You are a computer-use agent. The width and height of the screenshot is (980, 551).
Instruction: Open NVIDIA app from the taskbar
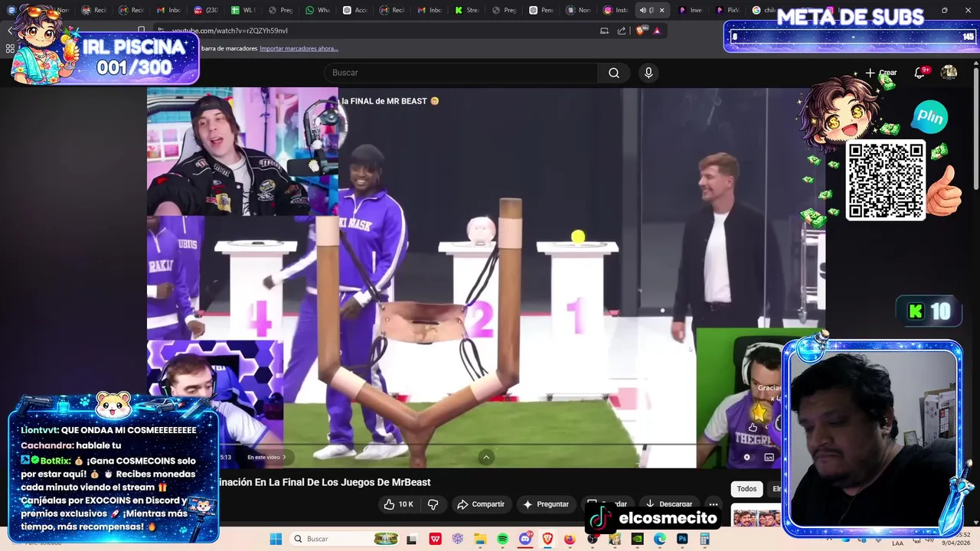pos(637,539)
